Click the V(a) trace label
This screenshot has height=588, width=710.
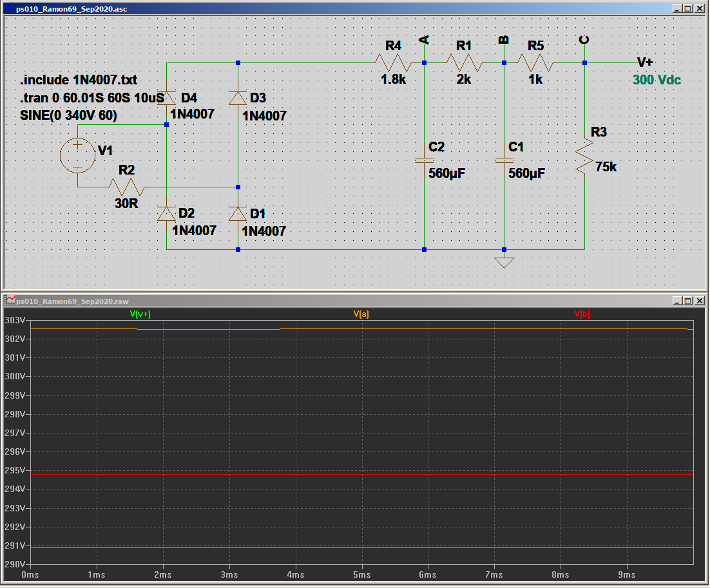361,314
